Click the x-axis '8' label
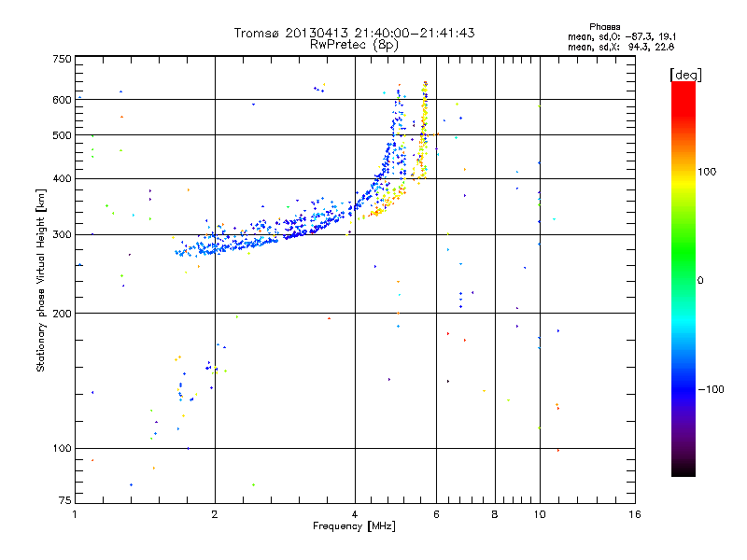 pyautogui.click(x=495, y=514)
